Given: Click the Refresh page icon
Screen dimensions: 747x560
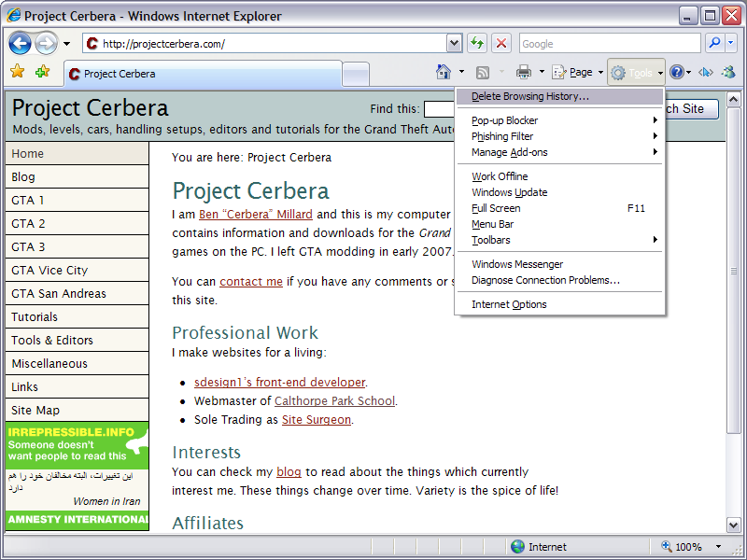Looking at the screenshot, I should point(477,43).
